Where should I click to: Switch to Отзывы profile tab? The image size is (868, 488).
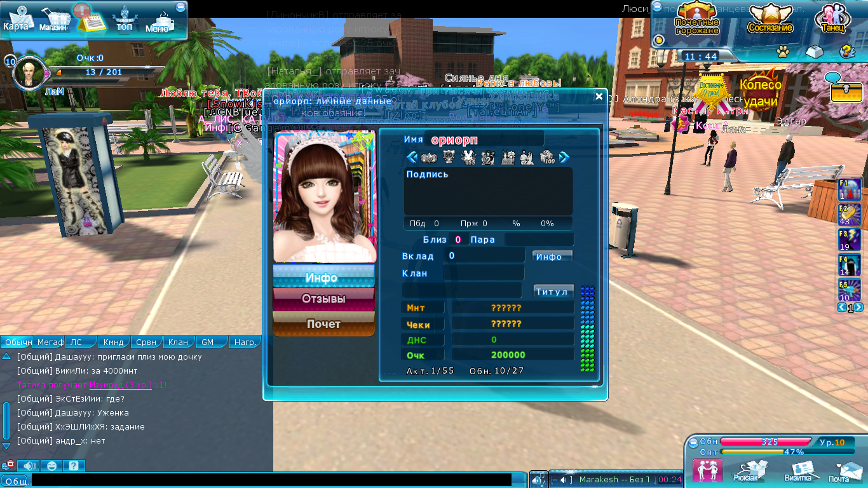coord(323,299)
